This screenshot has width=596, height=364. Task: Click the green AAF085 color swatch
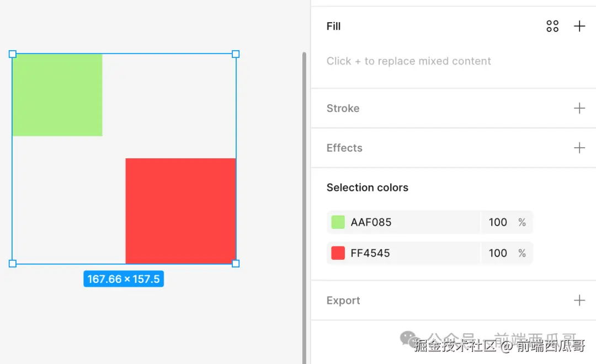click(338, 222)
